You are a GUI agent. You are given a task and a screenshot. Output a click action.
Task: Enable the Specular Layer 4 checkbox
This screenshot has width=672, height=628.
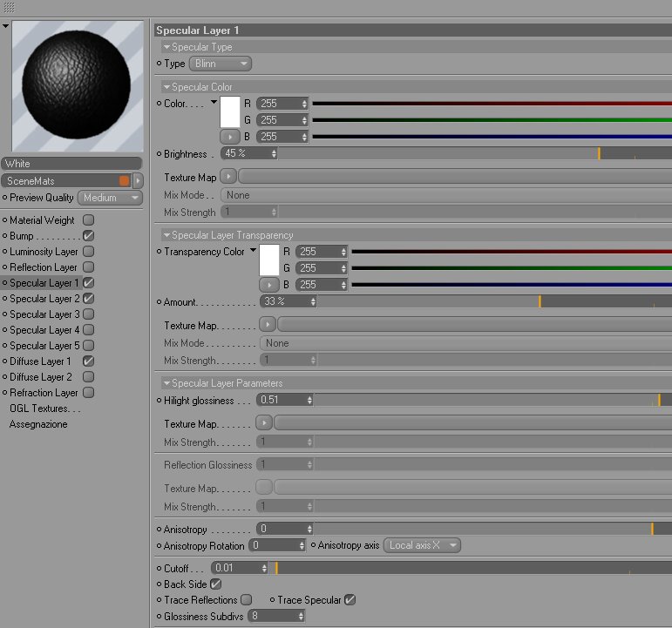pyautogui.click(x=89, y=330)
